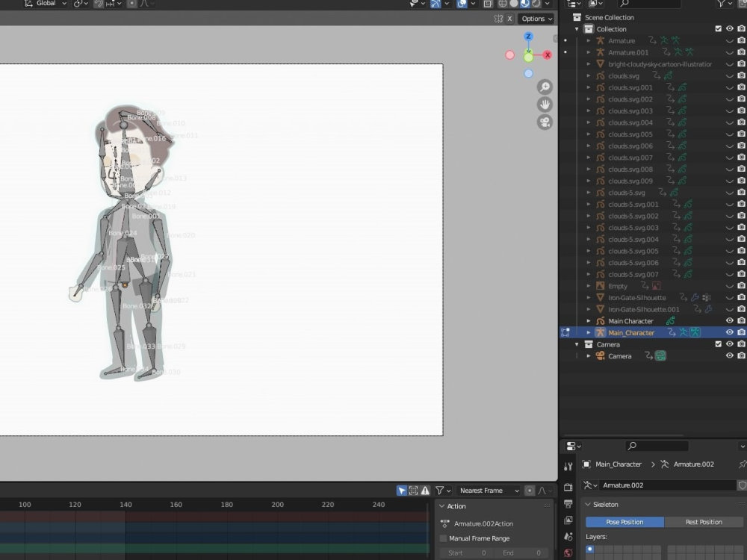The height and width of the screenshot is (560, 747).
Task: Click the Pose Position button
Action: coord(624,522)
